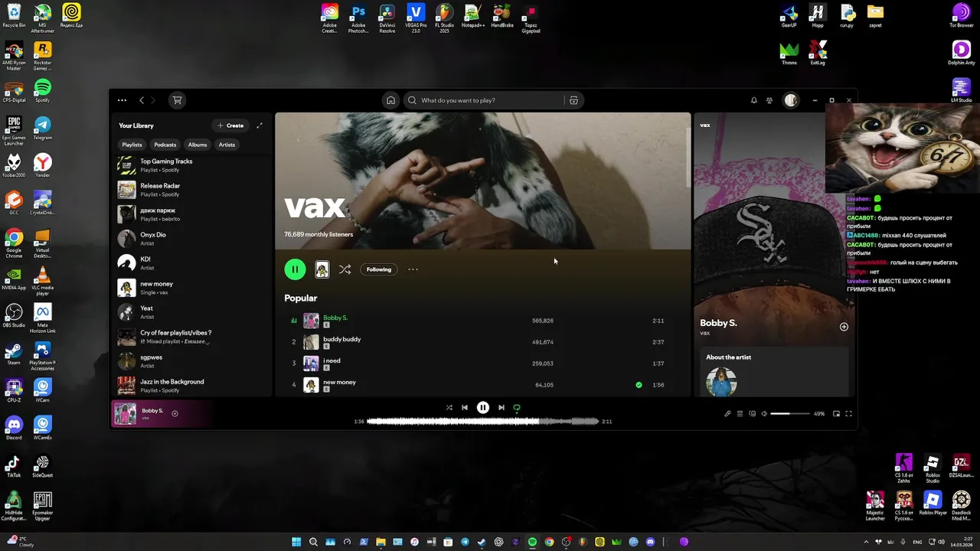Open the Spotify three-dots main menu
Image resolution: width=980 pixels, height=551 pixels.
(122, 100)
